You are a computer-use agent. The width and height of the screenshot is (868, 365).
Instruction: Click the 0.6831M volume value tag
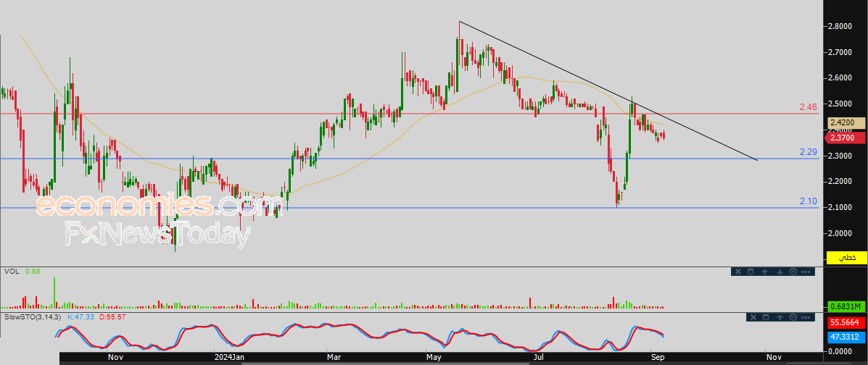pyautogui.click(x=846, y=306)
